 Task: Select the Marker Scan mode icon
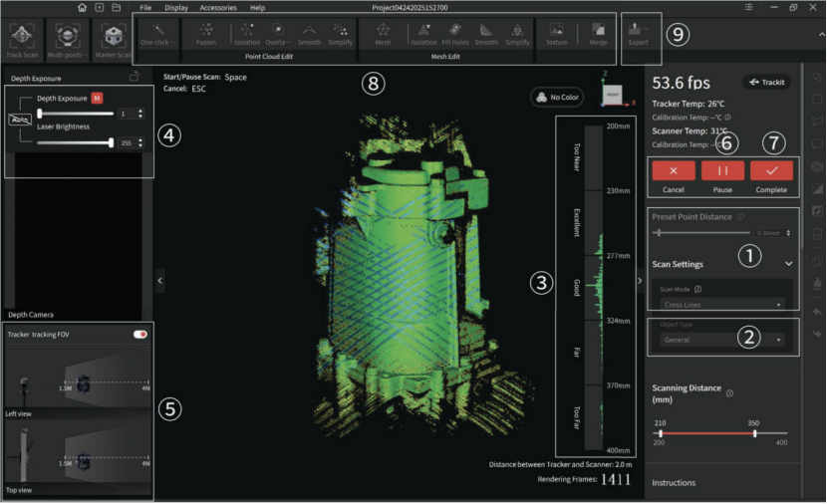point(111,37)
